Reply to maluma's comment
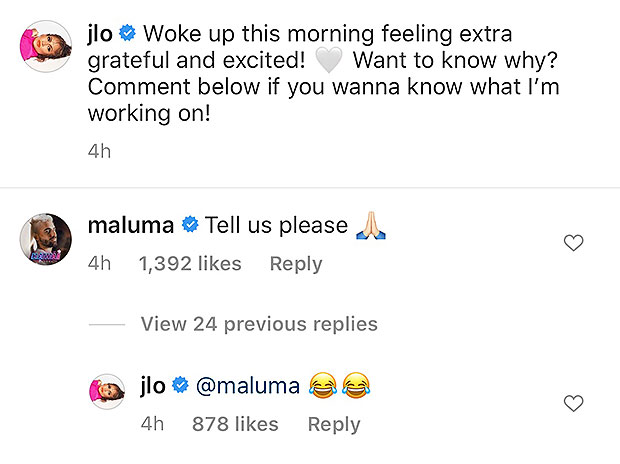Screen dimensions: 620x464 pyautogui.click(x=296, y=264)
